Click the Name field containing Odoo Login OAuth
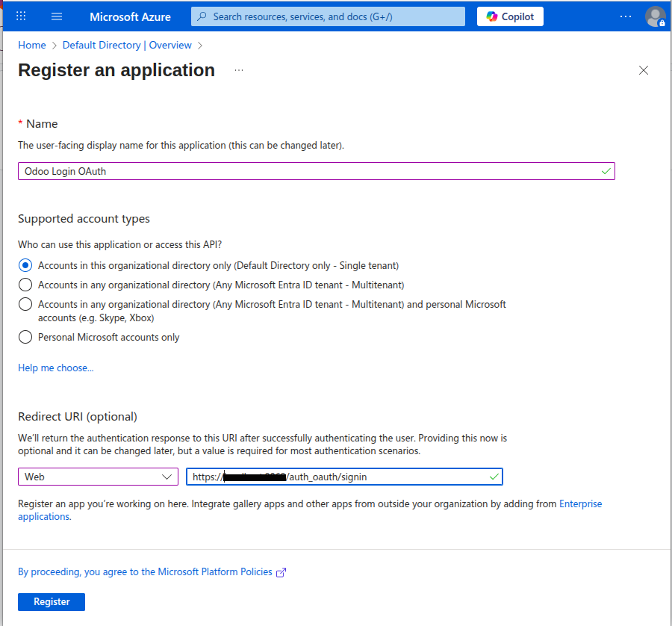The image size is (672, 626). coord(317,171)
